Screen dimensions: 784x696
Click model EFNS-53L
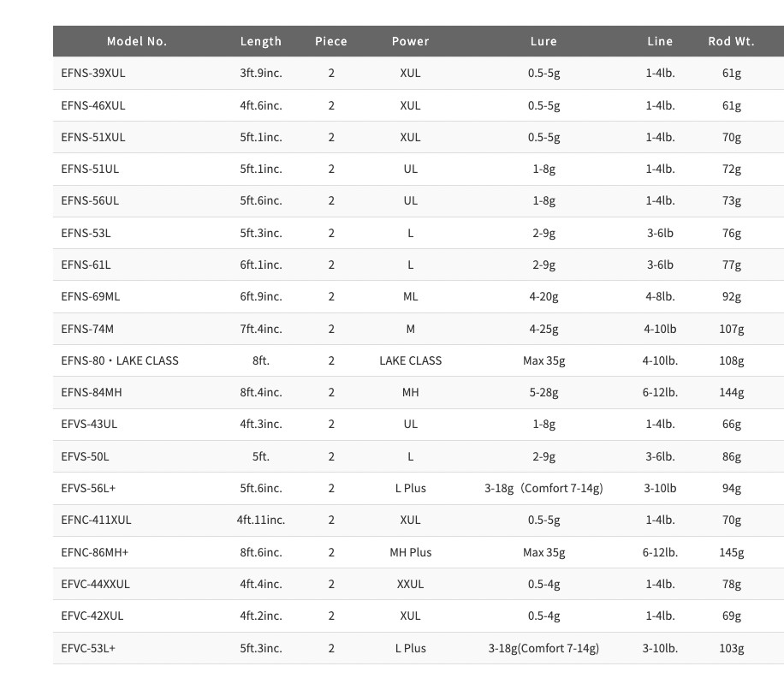(86, 233)
